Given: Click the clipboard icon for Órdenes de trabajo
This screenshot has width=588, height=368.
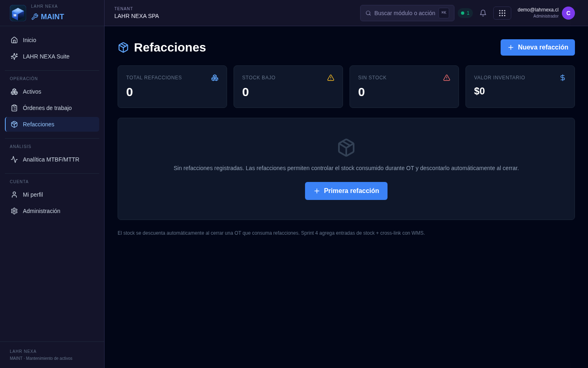Looking at the screenshot, I should (x=14, y=108).
